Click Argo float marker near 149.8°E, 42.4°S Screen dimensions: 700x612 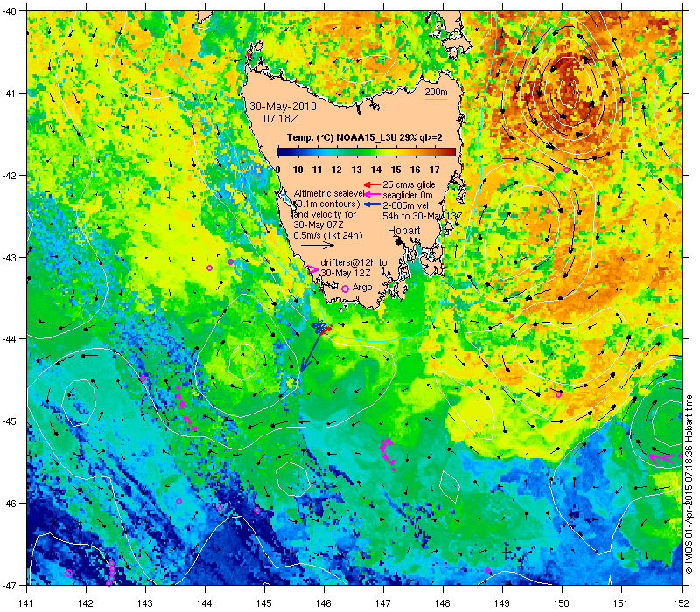pos(549,211)
